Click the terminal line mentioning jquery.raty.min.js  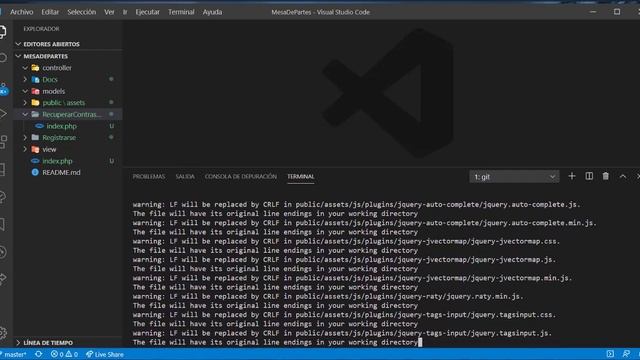(x=328, y=296)
